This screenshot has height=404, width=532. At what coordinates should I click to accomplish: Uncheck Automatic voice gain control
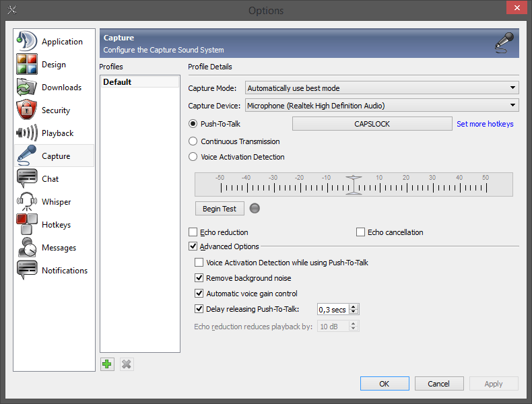[199, 294]
